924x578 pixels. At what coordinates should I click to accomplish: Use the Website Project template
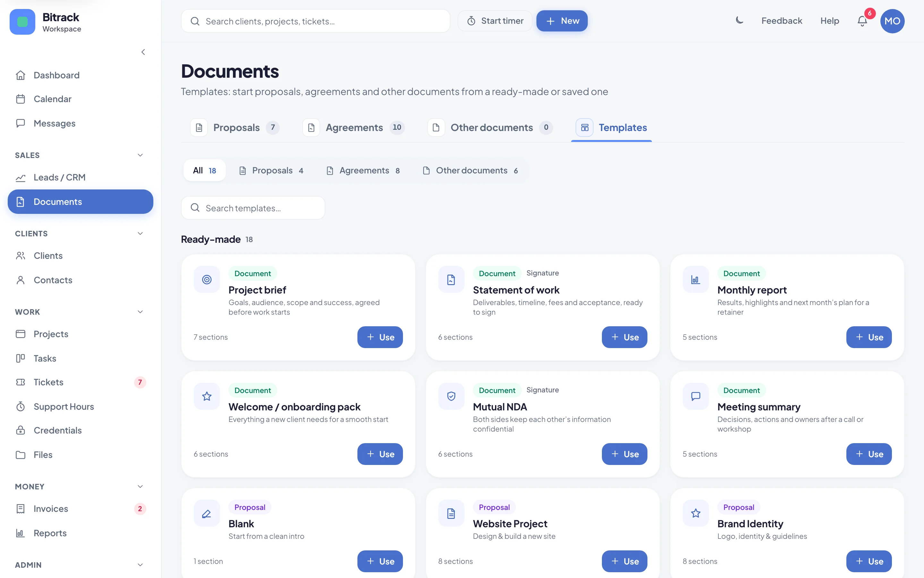click(624, 561)
